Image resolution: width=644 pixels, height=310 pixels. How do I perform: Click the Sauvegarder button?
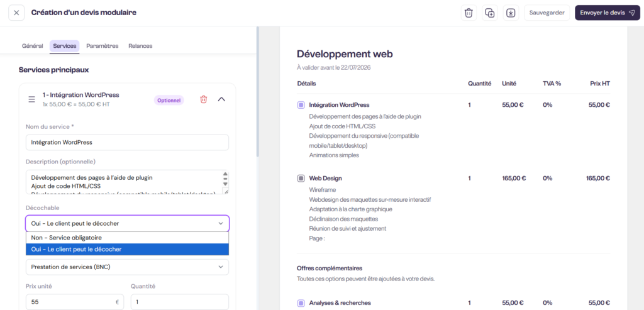(547, 13)
